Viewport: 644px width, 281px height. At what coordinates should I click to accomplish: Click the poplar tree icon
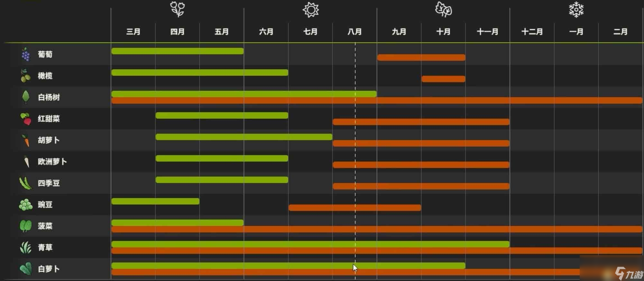(26, 97)
